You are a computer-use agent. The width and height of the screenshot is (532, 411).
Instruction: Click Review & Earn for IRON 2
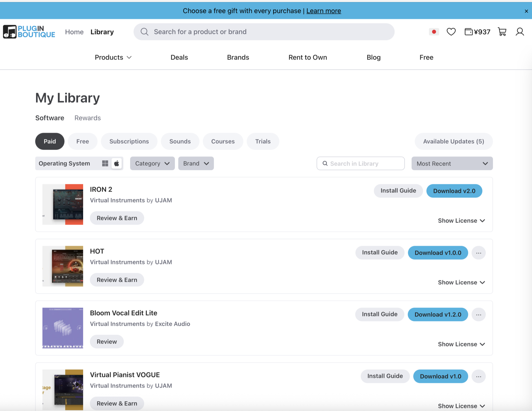click(117, 218)
